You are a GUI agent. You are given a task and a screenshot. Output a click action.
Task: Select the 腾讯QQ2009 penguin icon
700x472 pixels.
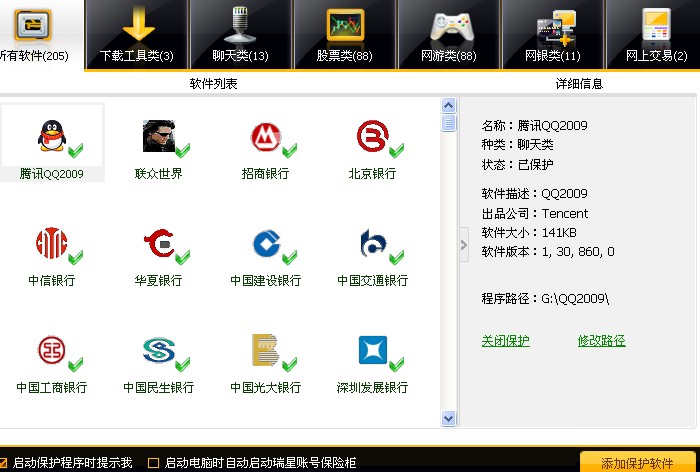click(52, 136)
